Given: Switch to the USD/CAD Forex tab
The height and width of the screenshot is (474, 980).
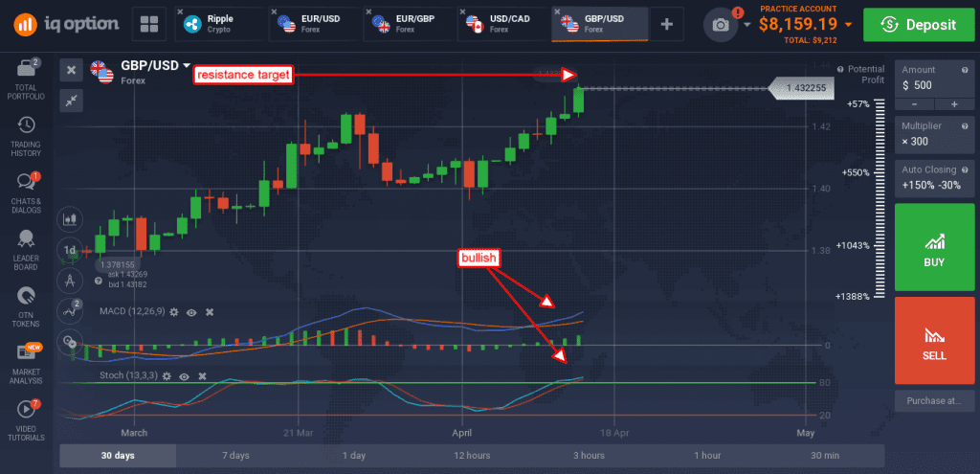Looking at the screenshot, I should 502,24.
